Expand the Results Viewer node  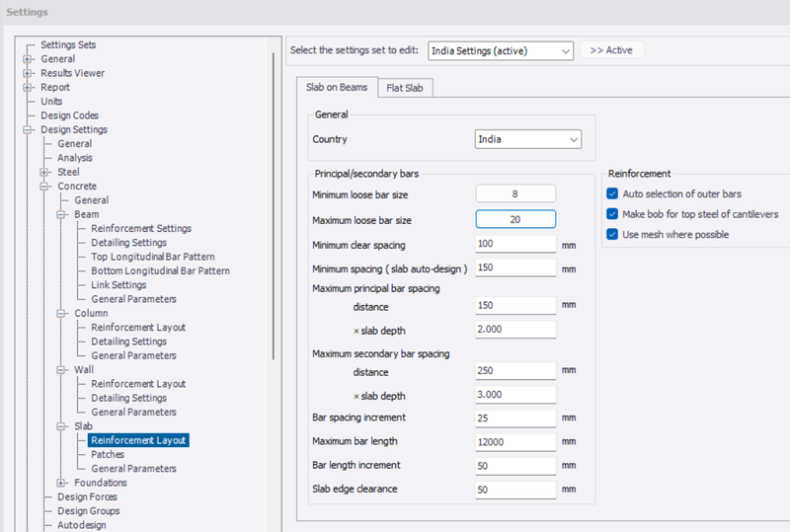27,73
